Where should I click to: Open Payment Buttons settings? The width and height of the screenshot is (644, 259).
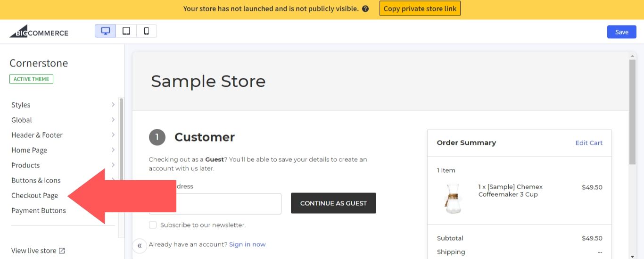pyautogui.click(x=39, y=210)
